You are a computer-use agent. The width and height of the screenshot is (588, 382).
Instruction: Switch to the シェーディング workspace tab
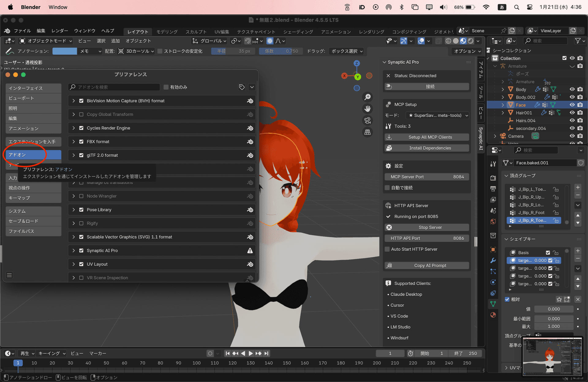(298, 32)
